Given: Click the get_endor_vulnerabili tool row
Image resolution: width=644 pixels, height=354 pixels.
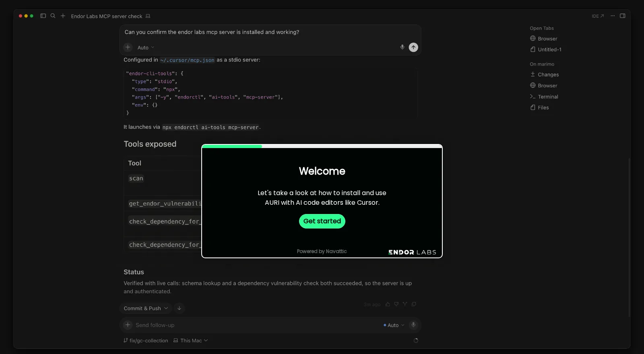Looking at the screenshot, I should (165, 204).
